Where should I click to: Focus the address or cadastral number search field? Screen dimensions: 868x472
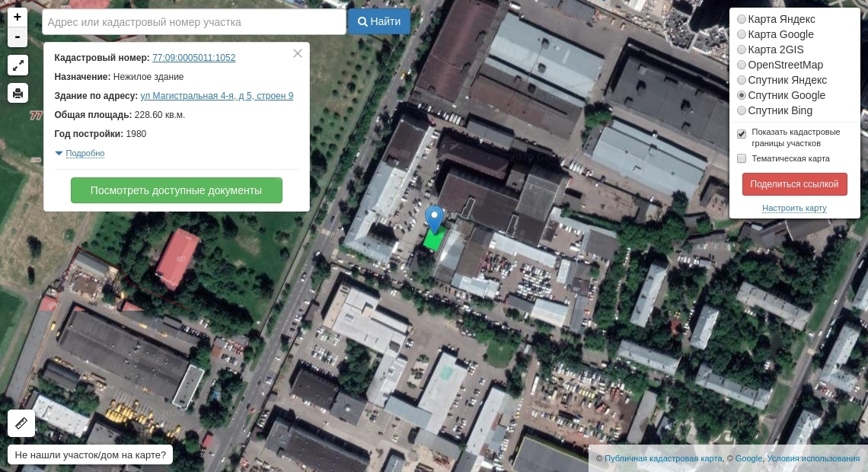(194, 22)
